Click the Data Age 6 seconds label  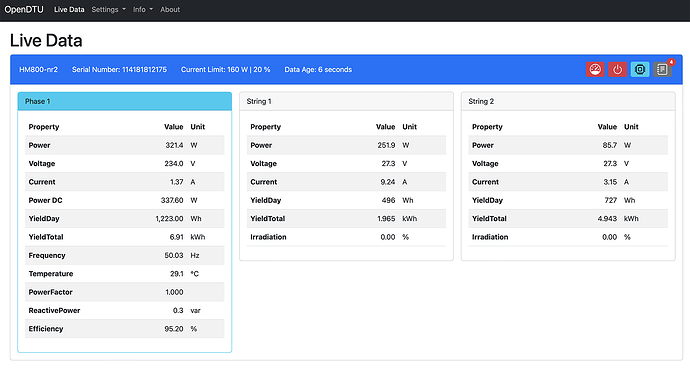318,70
